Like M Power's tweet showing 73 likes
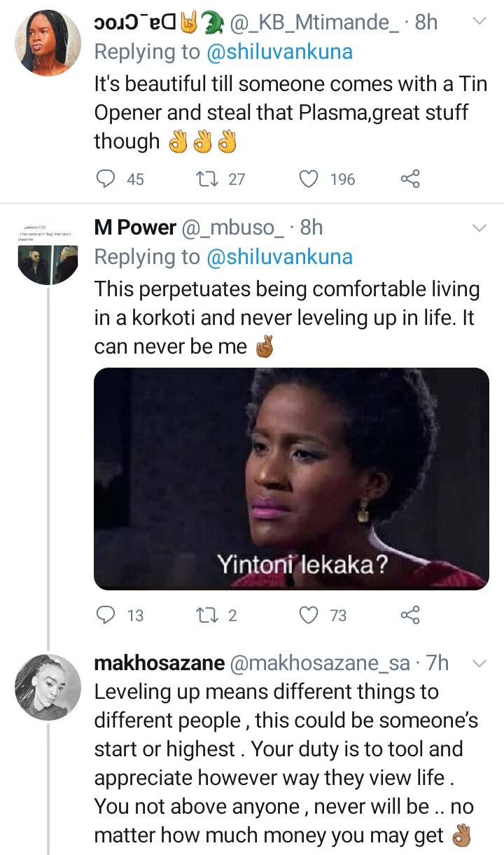The height and width of the screenshot is (855, 504). point(309,615)
